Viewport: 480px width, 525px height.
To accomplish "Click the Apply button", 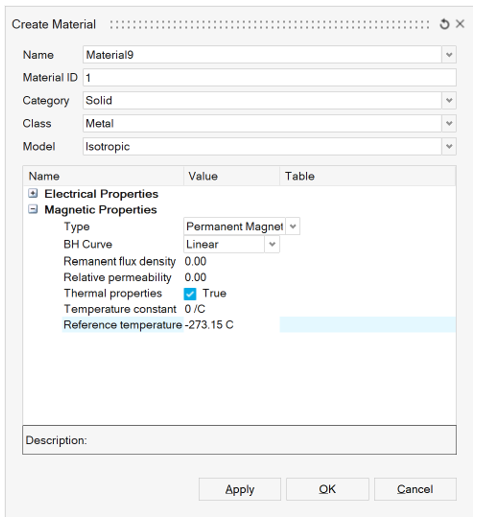I will 240,489.
